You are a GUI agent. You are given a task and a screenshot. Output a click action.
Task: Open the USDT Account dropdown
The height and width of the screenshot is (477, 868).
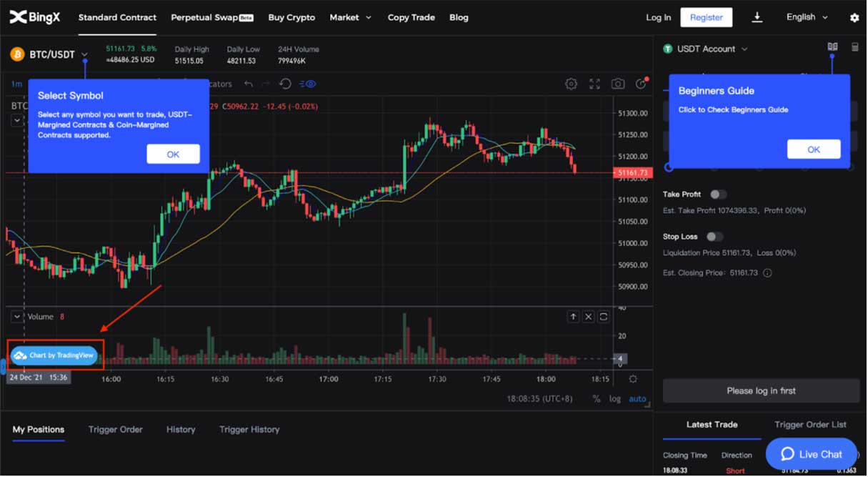(x=744, y=49)
